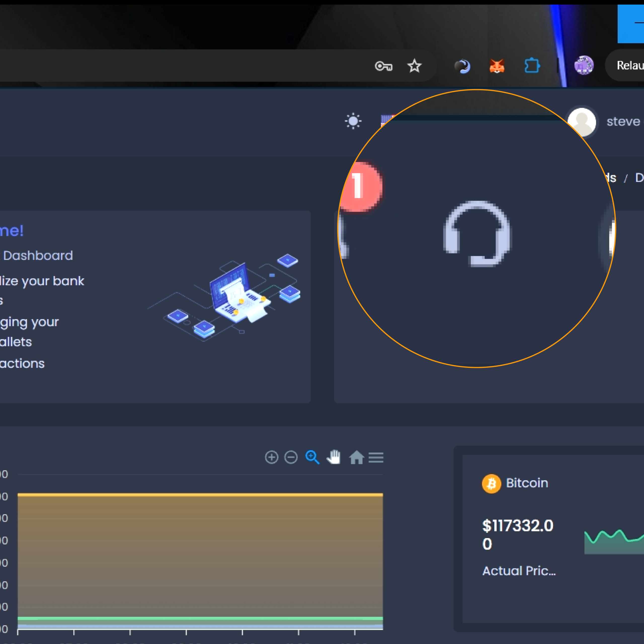Click the crescent moon extension icon

point(463,66)
